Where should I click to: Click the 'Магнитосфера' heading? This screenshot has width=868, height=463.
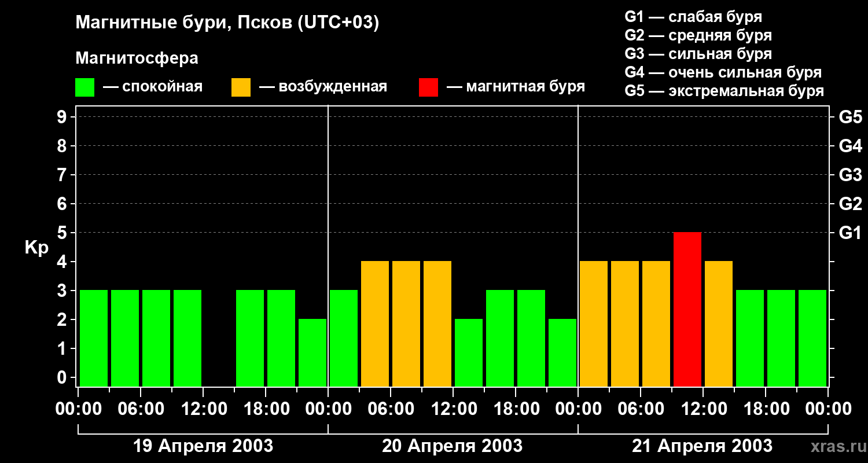[137, 58]
